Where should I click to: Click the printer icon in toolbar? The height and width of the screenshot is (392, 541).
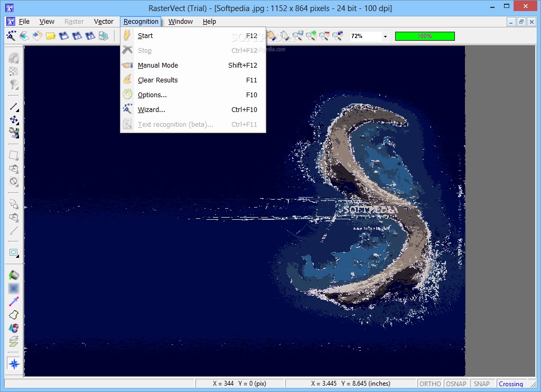pyautogui.click(x=104, y=35)
